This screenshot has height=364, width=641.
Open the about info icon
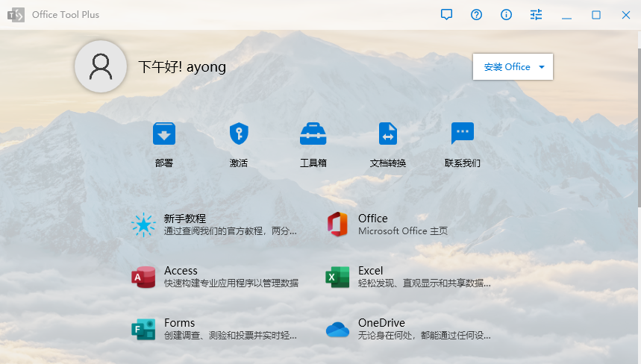pyautogui.click(x=506, y=15)
